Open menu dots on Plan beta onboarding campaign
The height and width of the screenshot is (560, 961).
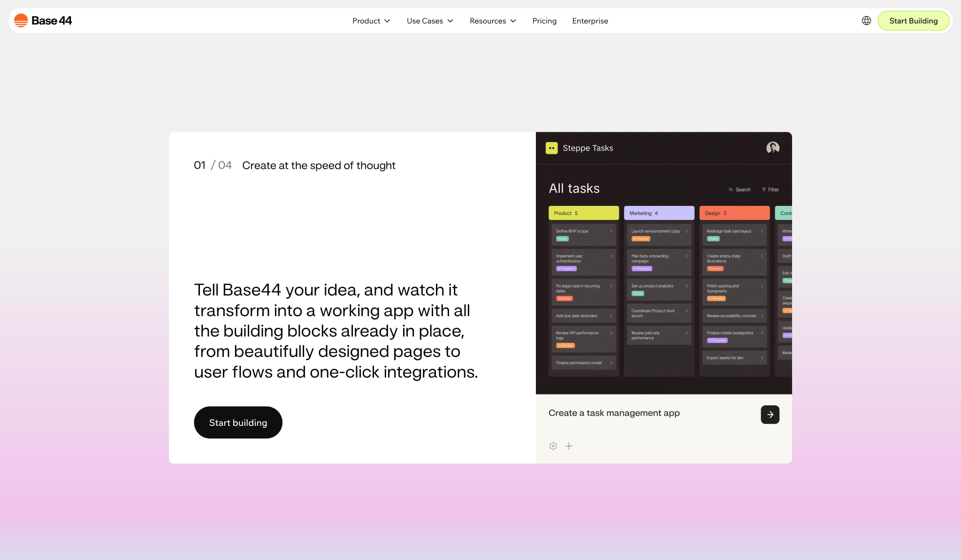tap(686, 256)
